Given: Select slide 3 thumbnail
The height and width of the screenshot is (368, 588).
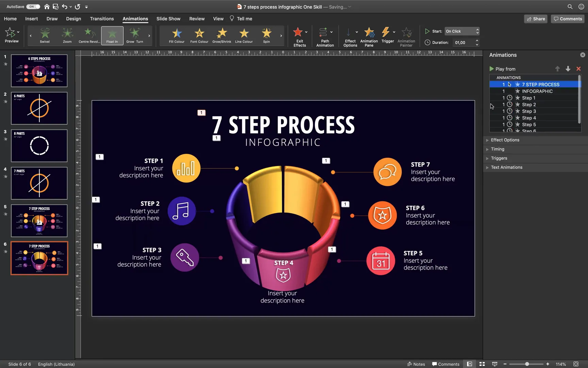Looking at the screenshot, I should point(39,145).
